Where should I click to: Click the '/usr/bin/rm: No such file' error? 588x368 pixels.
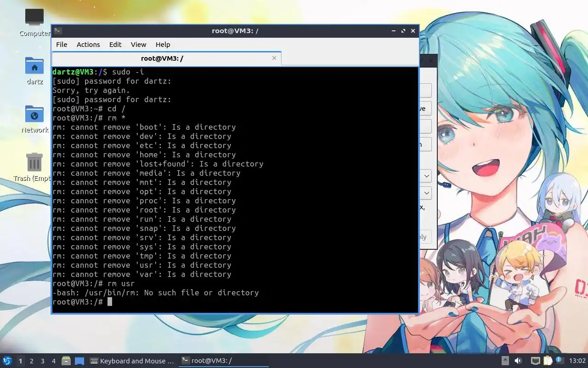tap(155, 293)
